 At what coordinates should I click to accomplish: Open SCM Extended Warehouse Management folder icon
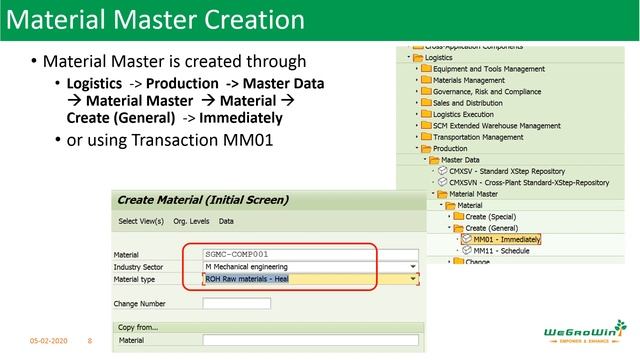pyautogui.click(x=426, y=125)
